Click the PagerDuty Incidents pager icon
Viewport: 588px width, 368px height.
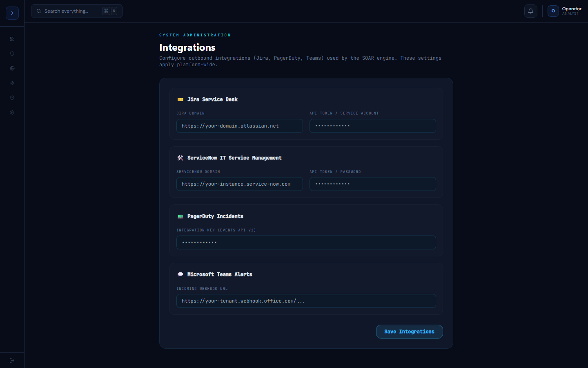point(180,216)
